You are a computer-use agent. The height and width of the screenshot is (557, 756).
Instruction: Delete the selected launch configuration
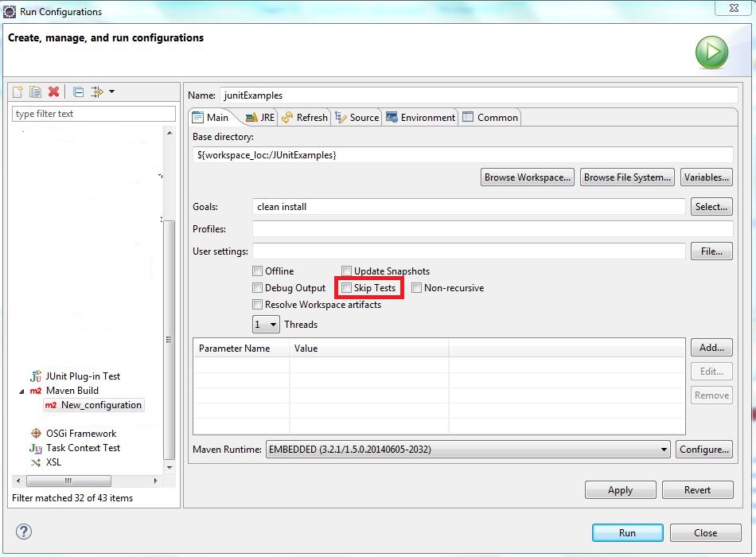[54, 92]
